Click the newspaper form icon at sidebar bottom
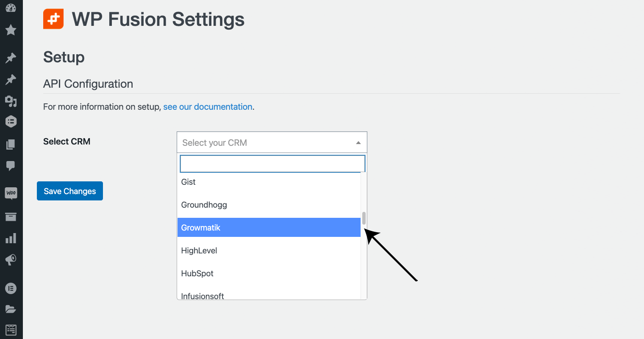This screenshot has height=339, width=644. click(x=11, y=329)
